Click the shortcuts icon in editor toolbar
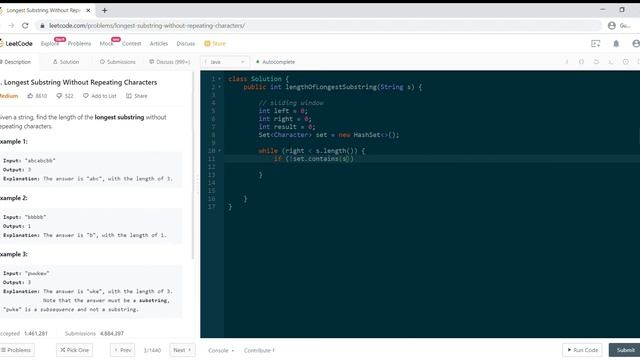This screenshot has height=360, width=640. pos(611,62)
